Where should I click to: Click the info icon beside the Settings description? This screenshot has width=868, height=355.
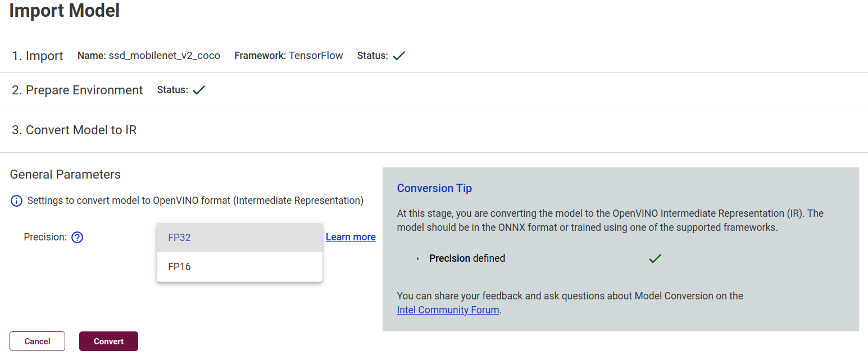(17, 201)
